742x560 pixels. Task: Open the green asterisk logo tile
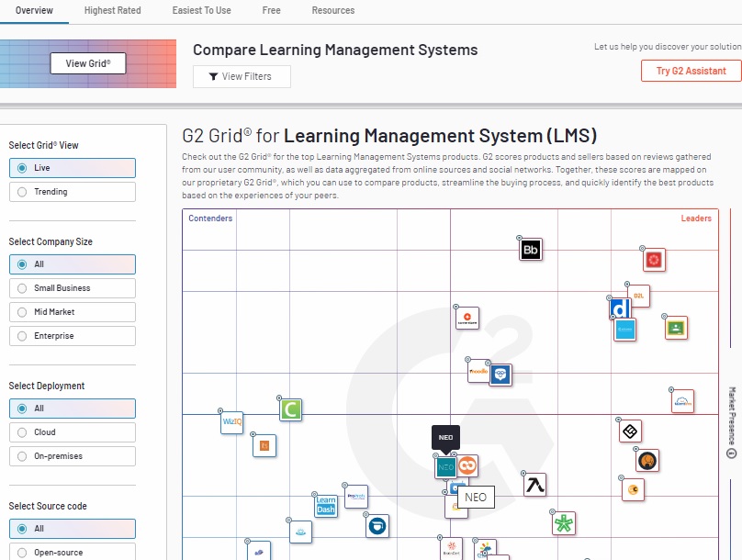tap(564, 523)
